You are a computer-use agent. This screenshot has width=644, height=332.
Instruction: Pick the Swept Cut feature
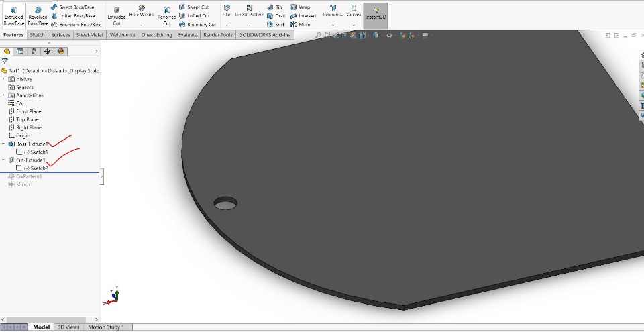pyautogui.click(x=194, y=7)
